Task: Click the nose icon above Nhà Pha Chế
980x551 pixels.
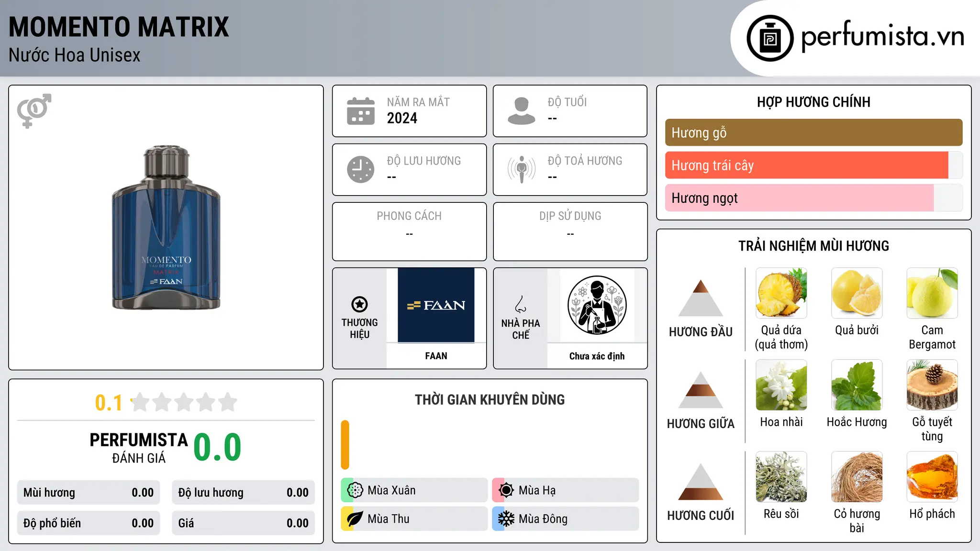Action: [521, 304]
